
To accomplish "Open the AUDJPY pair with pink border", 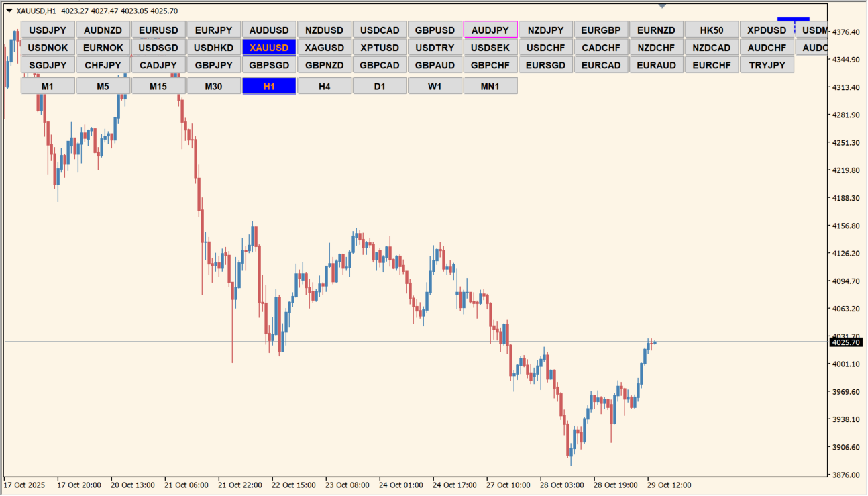I will (x=490, y=30).
